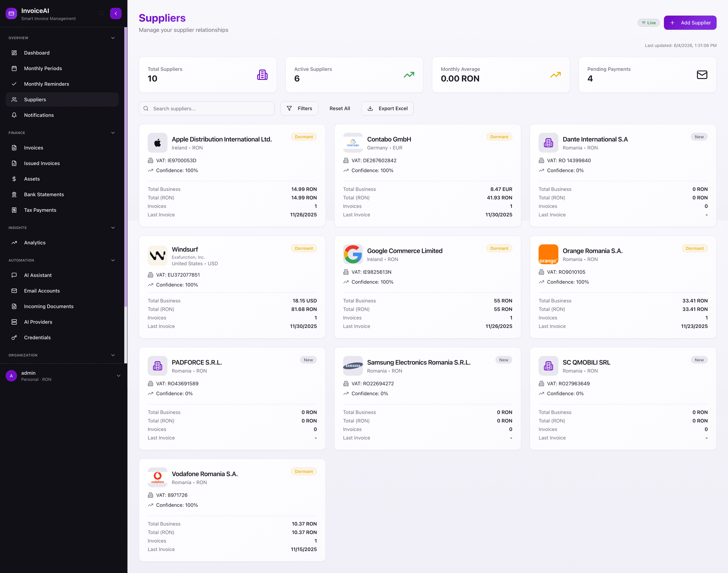The height and width of the screenshot is (573, 728).
Task: Click the Active Suppliers green trend icon
Action: point(409,75)
